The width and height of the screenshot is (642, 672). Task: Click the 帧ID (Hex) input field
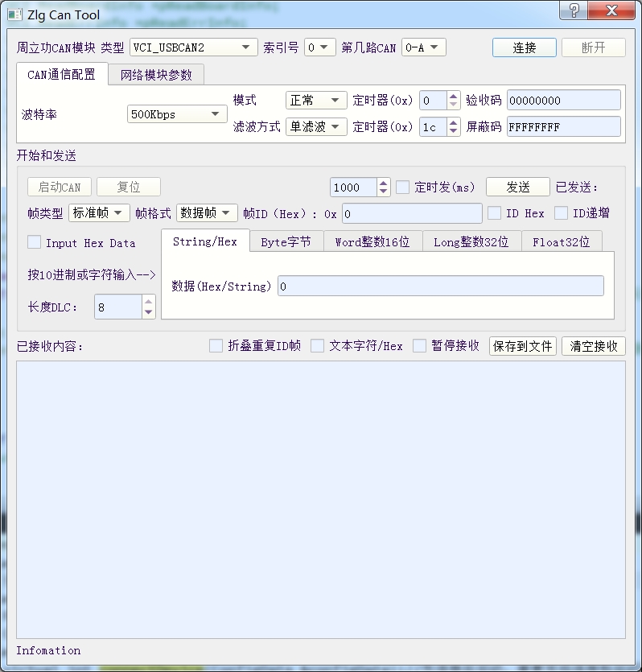pyautogui.click(x=412, y=213)
